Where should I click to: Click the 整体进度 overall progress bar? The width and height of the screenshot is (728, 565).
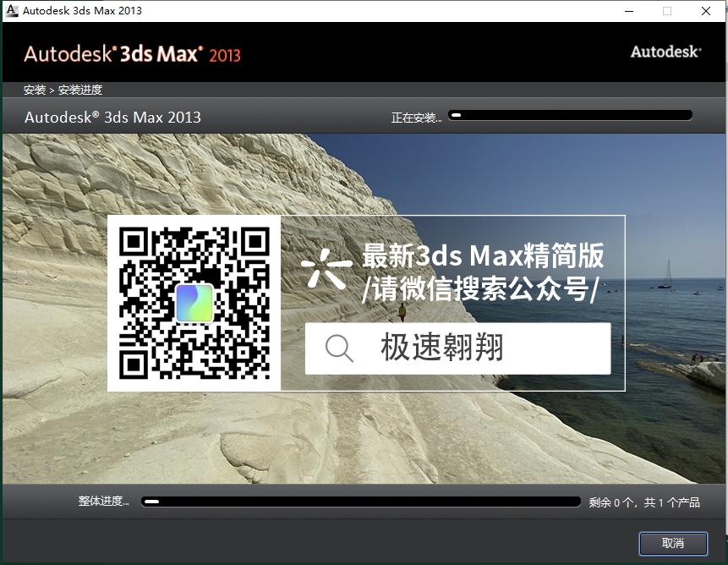[x=361, y=502]
